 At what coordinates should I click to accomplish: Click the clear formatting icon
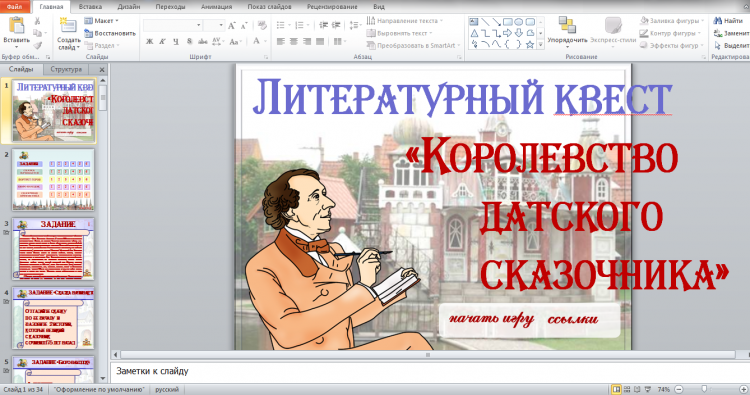[x=262, y=25]
